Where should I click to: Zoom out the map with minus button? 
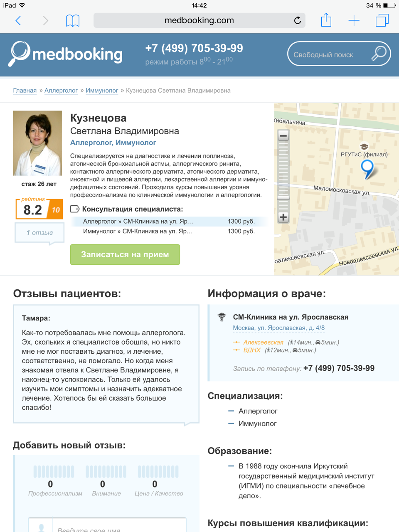click(x=283, y=135)
